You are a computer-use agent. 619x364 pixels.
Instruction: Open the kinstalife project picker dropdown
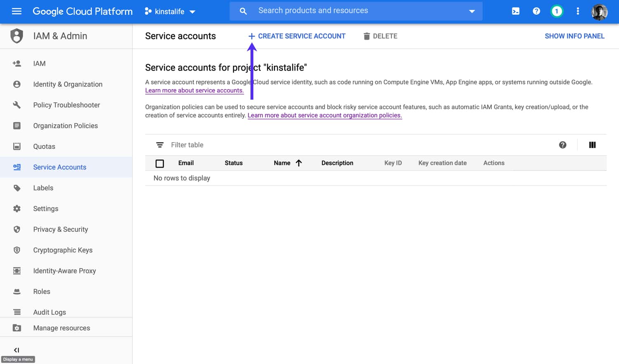[x=170, y=11]
